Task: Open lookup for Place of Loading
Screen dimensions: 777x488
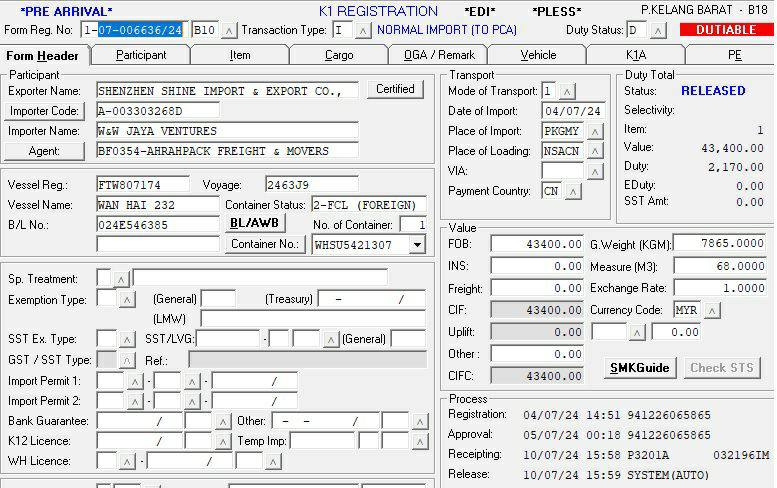Action: [x=595, y=151]
